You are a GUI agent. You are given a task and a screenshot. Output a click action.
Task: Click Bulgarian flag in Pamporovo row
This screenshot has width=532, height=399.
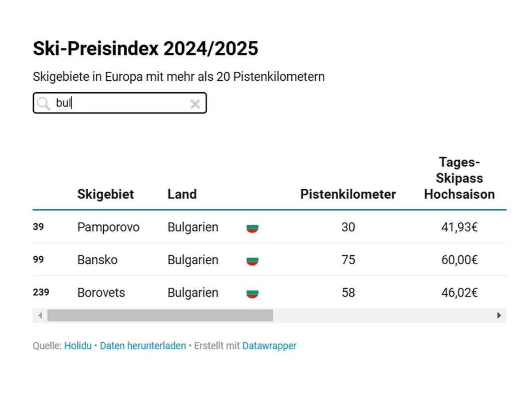(252, 228)
